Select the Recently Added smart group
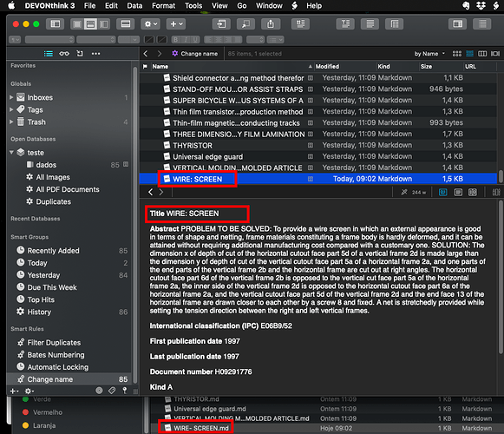The height and width of the screenshot is (434, 504). [53, 251]
